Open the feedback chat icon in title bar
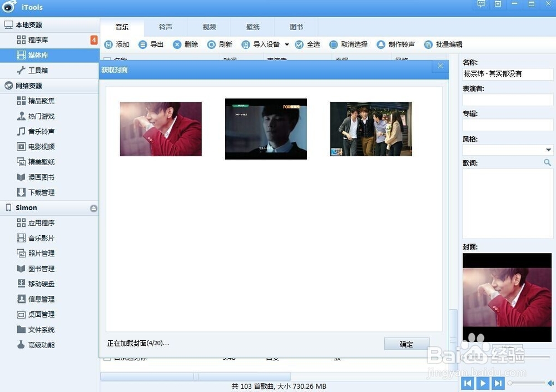This screenshot has width=556, height=392. click(481, 4)
